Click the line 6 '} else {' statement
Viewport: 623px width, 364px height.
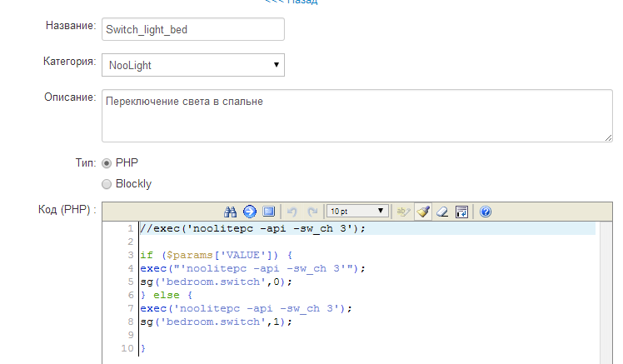[166, 295]
